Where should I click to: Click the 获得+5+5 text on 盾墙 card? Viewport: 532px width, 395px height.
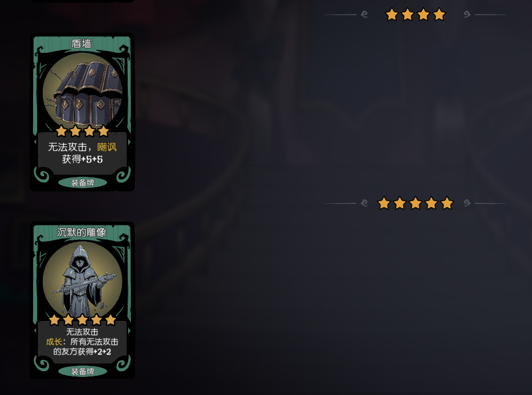tap(82, 159)
